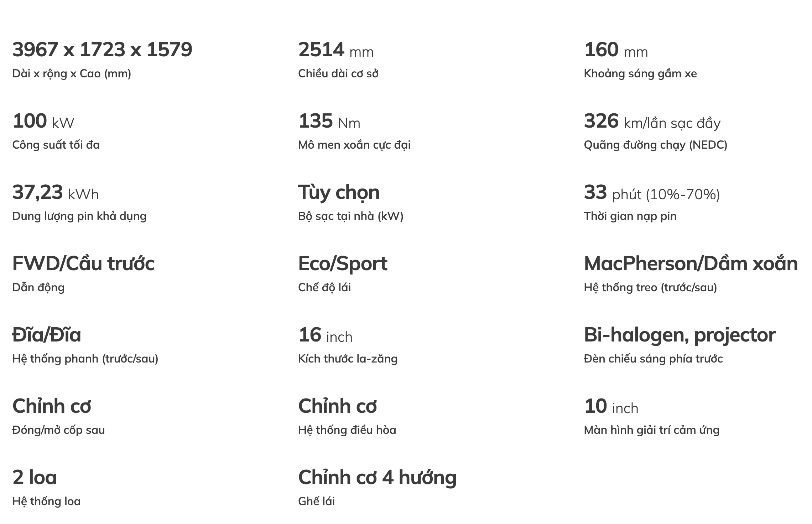Click the 2514 mm wheelbase value
Viewport: 812px width, 524px height.
point(335,50)
